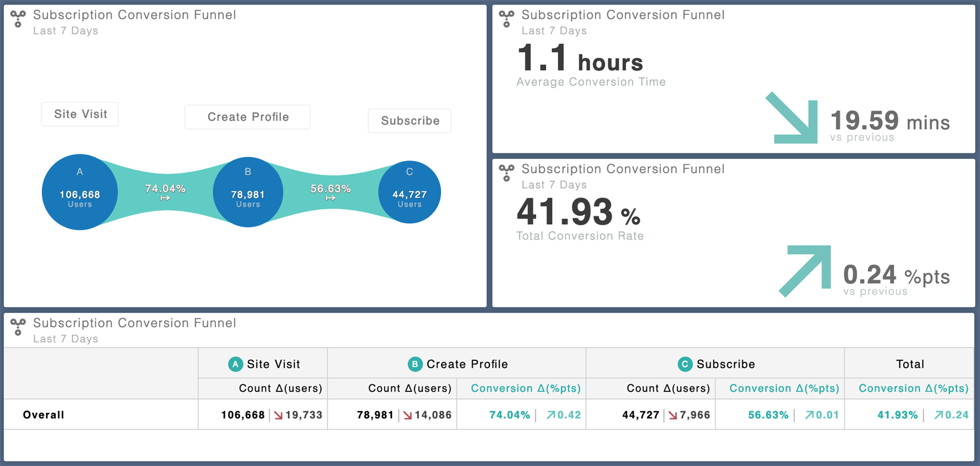Image resolution: width=980 pixels, height=466 pixels.
Task: Click the Conversion Δ(%pts) subheader under Total
Action: coord(914,388)
